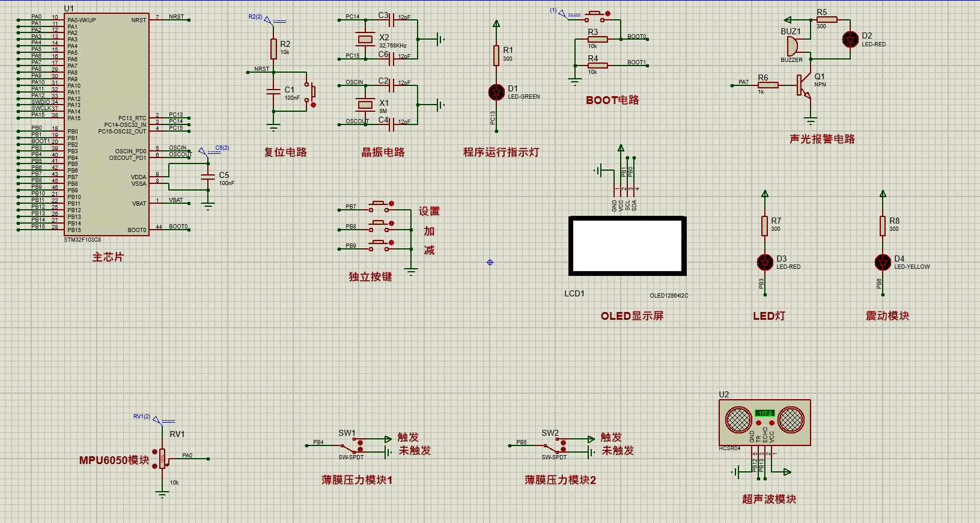Click the '声光报警电路' label
Image resolution: width=980 pixels, height=523 pixels.
822,139
